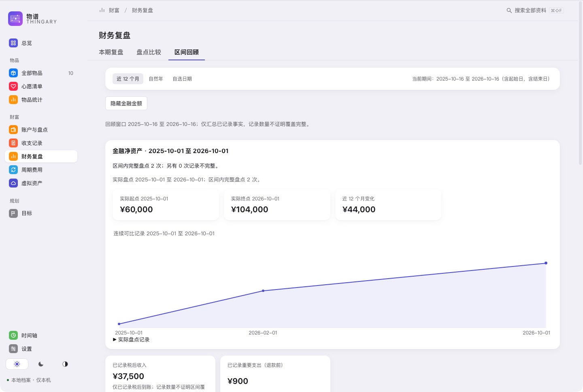Click 财务复盘 sidebar chart icon

pos(13,156)
